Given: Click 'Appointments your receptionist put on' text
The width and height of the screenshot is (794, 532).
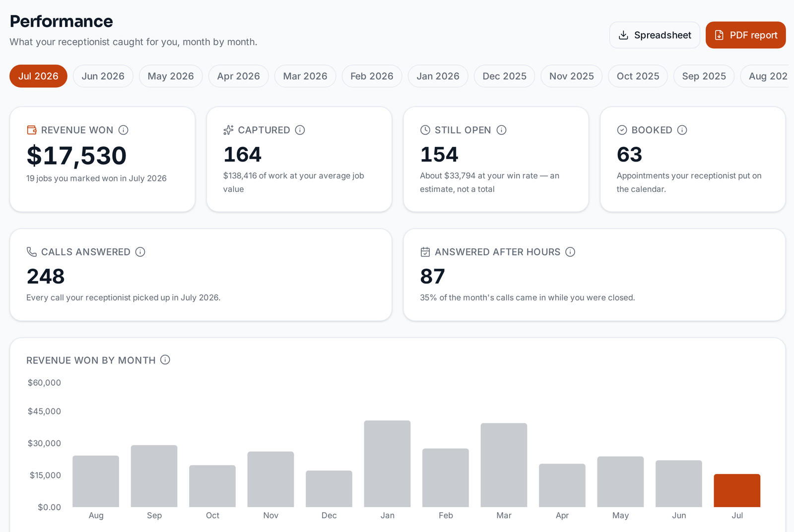Looking at the screenshot, I should [689, 182].
